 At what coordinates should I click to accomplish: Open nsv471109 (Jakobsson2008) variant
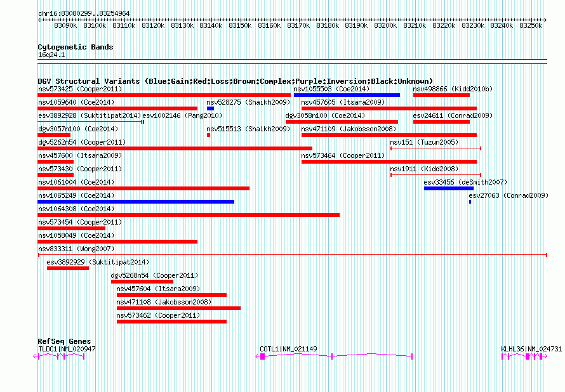click(x=349, y=129)
